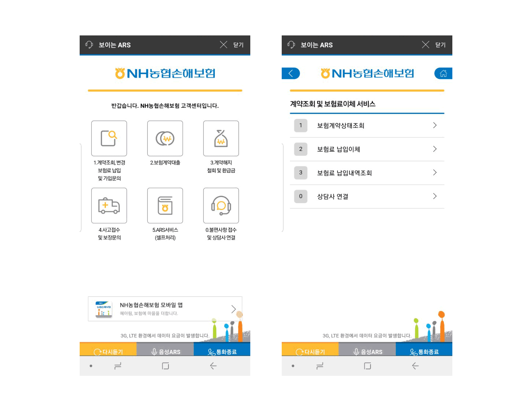Tap the 0.불편사항 접수 headset icon

point(221,206)
